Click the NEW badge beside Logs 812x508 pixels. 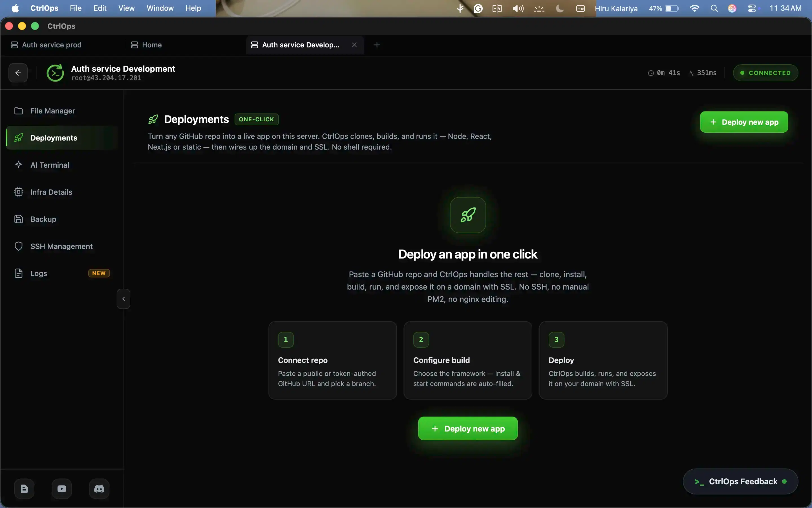(x=99, y=273)
